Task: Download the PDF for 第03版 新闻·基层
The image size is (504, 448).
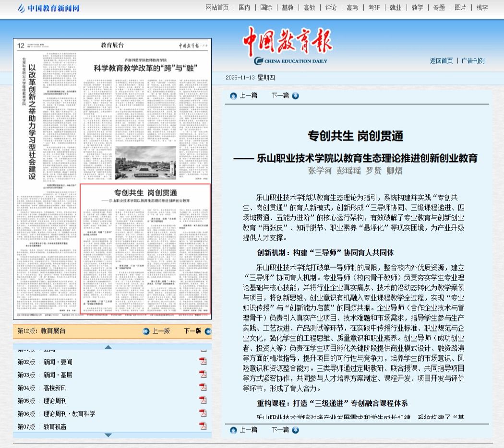Action: 203,374
